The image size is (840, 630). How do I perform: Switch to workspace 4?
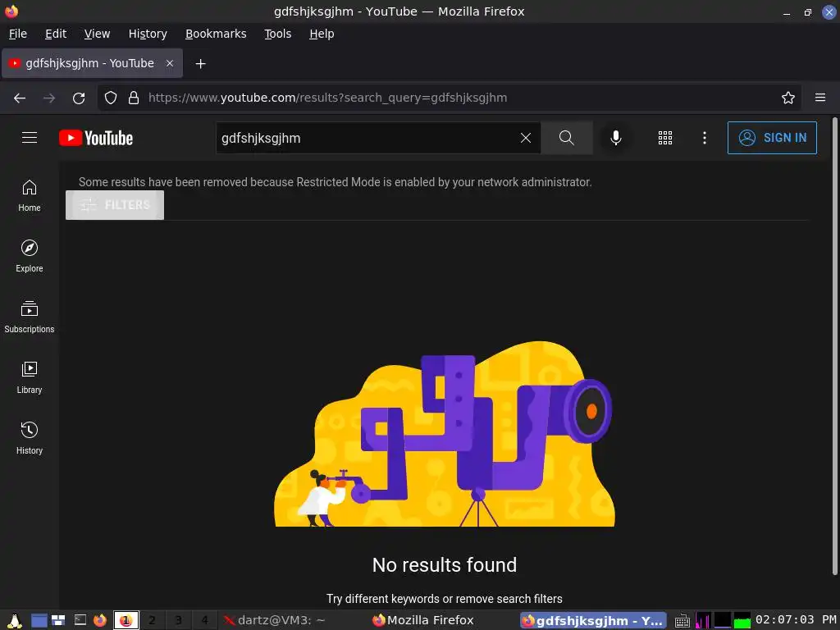[x=204, y=620]
